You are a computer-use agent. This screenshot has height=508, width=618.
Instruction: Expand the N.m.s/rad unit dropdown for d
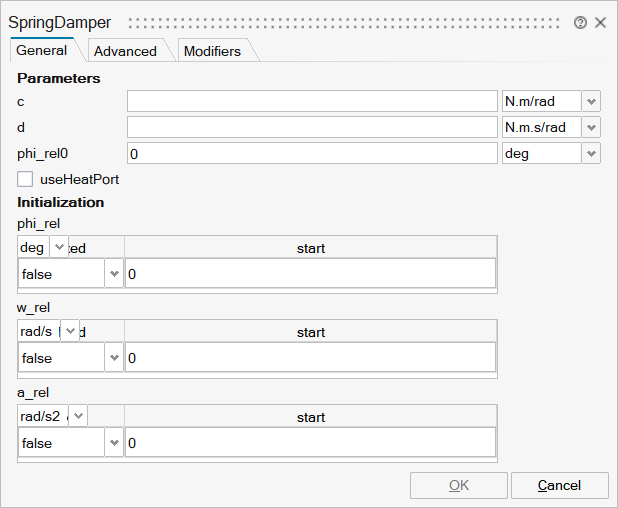591,127
